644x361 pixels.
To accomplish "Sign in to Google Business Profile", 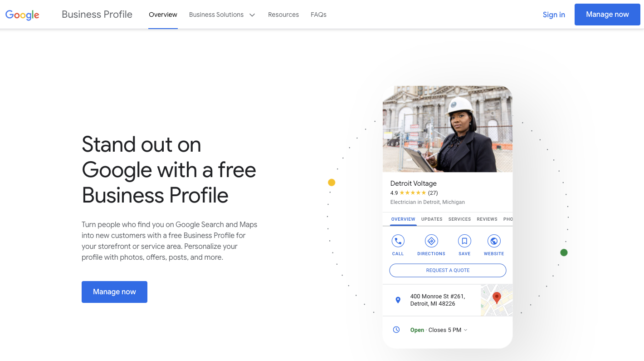I will tap(554, 15).
